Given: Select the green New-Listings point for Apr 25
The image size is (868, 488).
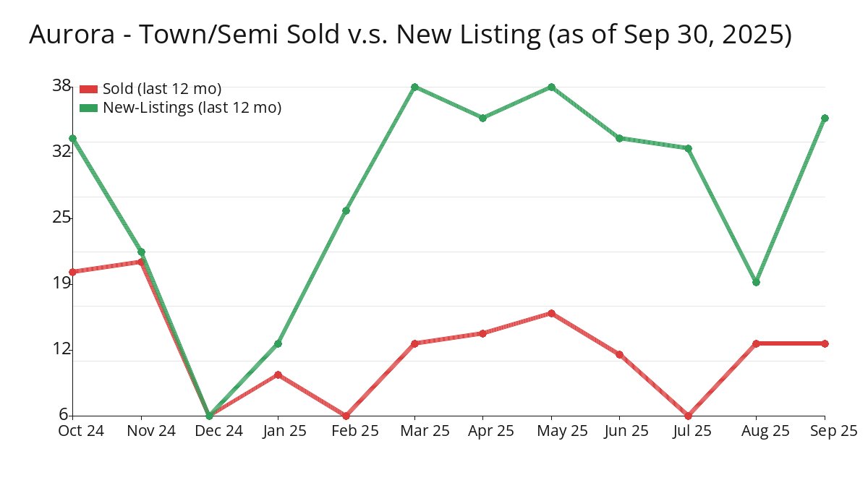Looking at the screenshot, I should (482, 118).
